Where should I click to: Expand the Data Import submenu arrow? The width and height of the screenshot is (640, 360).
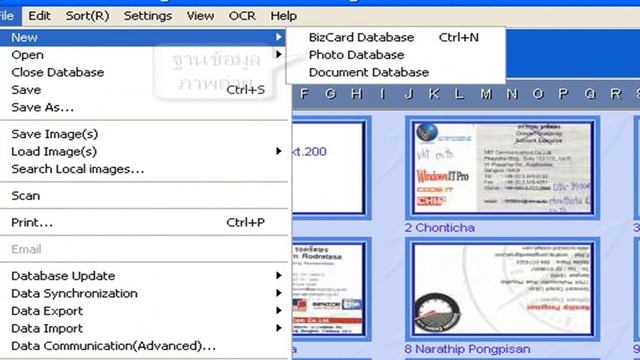(279, 328)
